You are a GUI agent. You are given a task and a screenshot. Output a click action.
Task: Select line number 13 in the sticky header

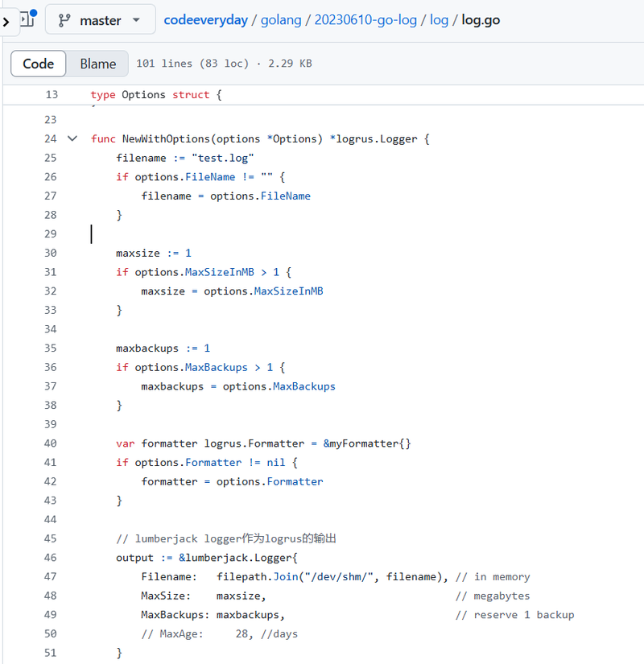point(52,94)
